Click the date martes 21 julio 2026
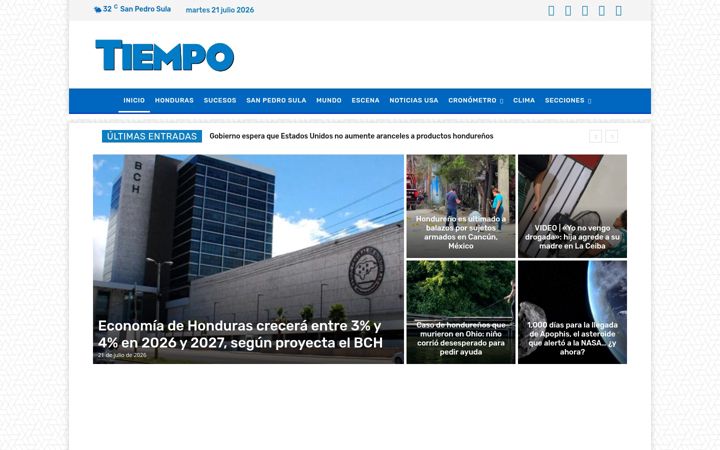The image size is (720, 450). [x=220, y=10]
